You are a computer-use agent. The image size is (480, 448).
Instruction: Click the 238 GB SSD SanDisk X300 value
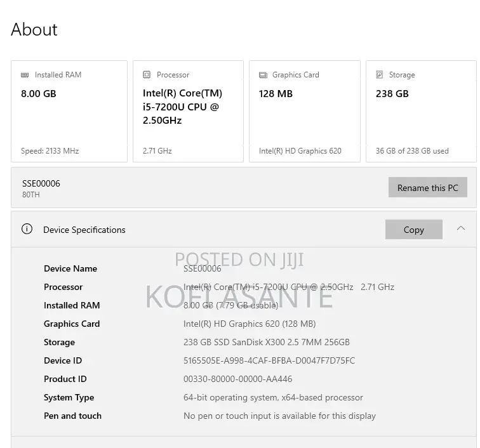266,342
